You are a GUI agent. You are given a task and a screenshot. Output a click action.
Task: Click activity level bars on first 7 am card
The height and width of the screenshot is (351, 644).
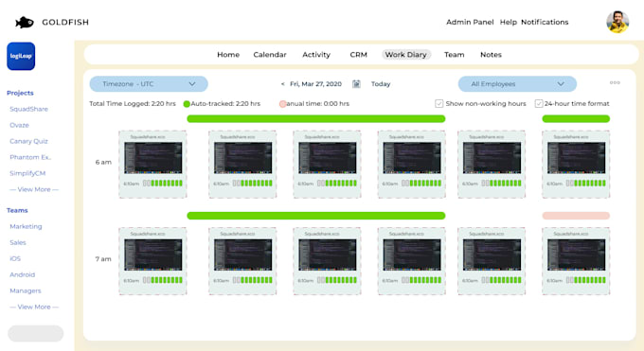click(163, 280)
